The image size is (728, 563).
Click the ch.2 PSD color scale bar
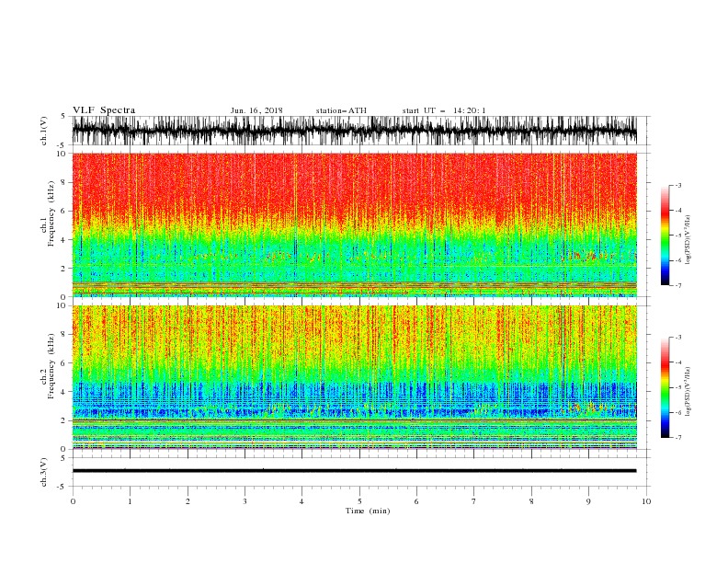pos(665,387)
